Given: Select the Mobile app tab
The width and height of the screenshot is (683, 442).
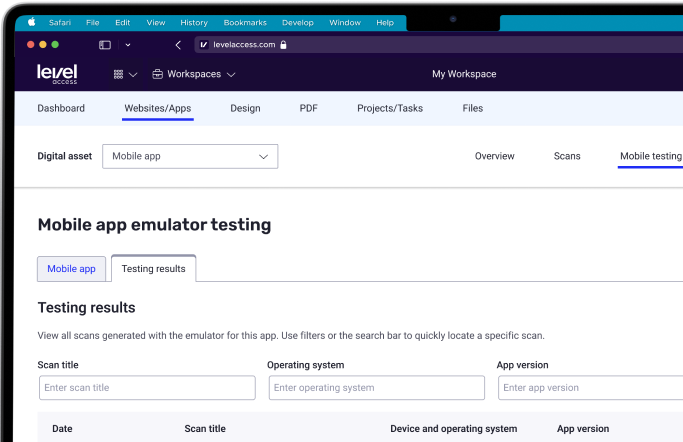Looking at the screenshot, I should click(x=71, y=269).
